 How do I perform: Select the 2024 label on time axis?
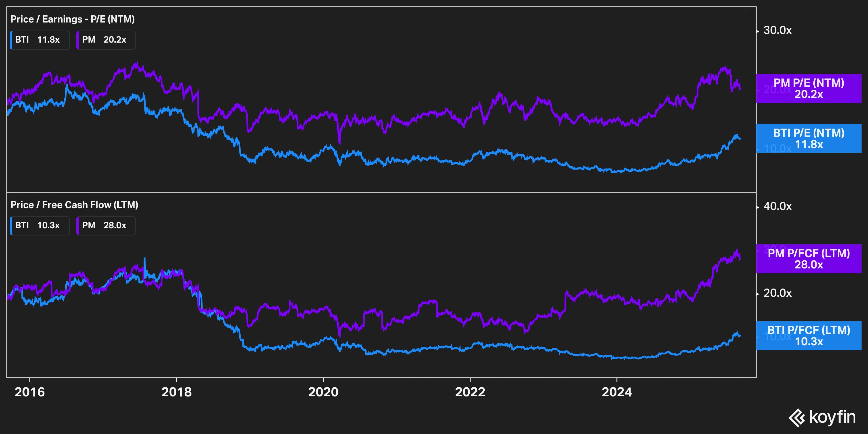617,392
